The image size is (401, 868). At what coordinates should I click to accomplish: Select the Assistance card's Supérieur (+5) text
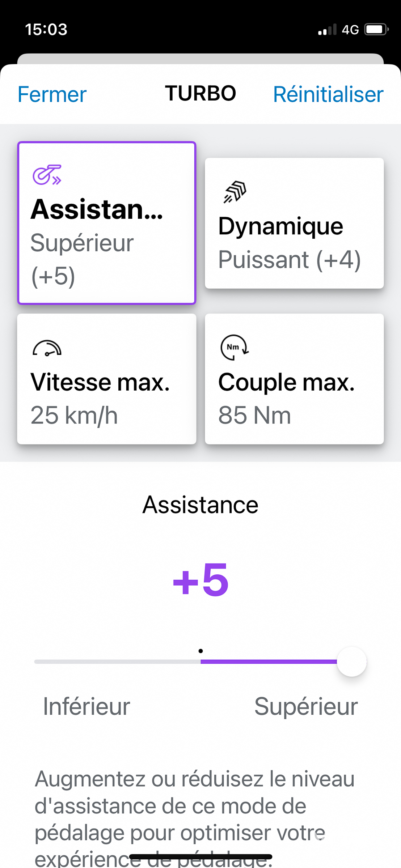coord(82,259)
